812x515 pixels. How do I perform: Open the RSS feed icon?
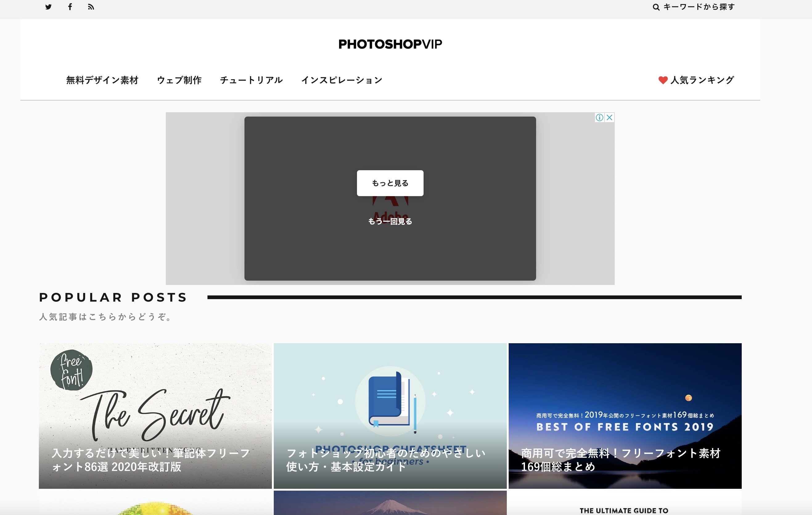(x=91, y=7)
